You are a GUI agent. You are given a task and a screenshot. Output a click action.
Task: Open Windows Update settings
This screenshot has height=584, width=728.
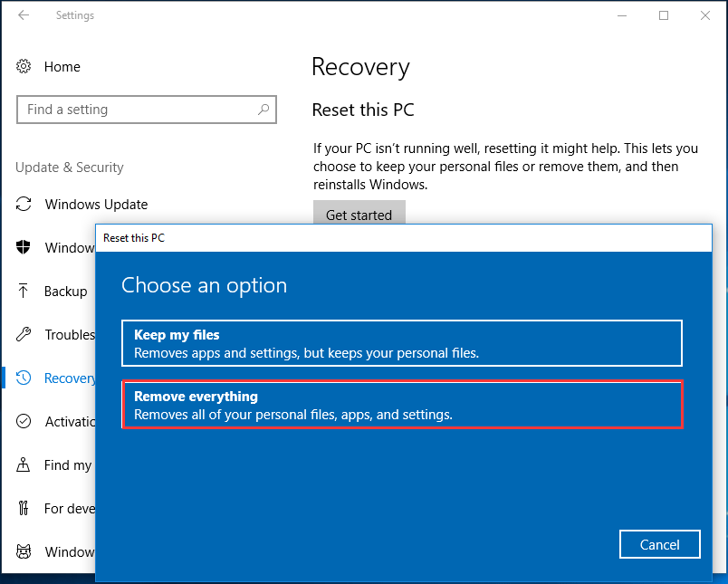(x=96, y=205)
